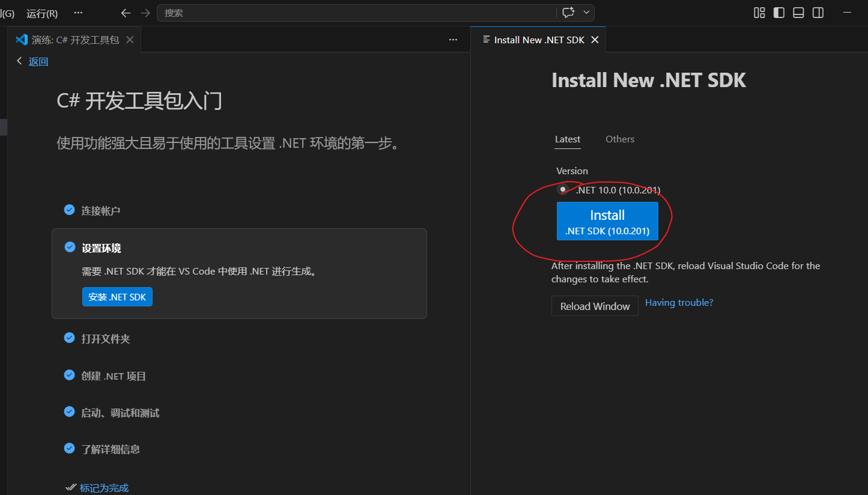Toggle the 打开文件夹 step checkmark
868x495 pixels.
coord(69,338)
